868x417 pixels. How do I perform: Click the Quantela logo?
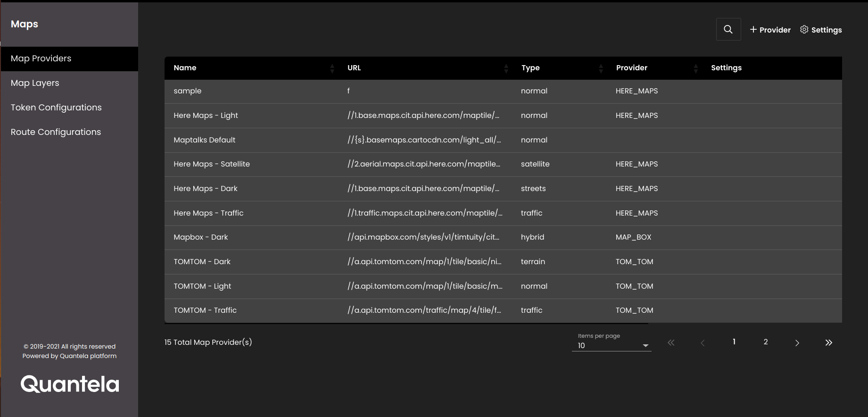[x=70, y=384]
